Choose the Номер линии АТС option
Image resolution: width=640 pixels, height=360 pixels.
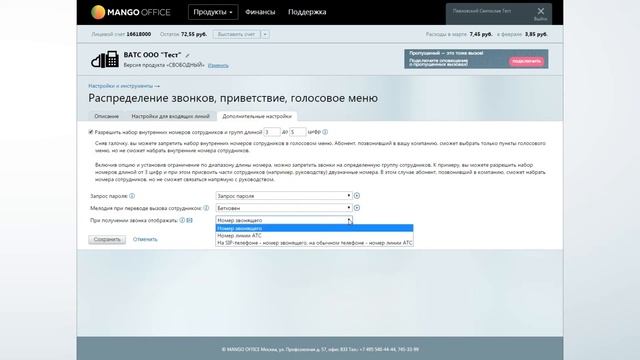(x=314, y=236)
